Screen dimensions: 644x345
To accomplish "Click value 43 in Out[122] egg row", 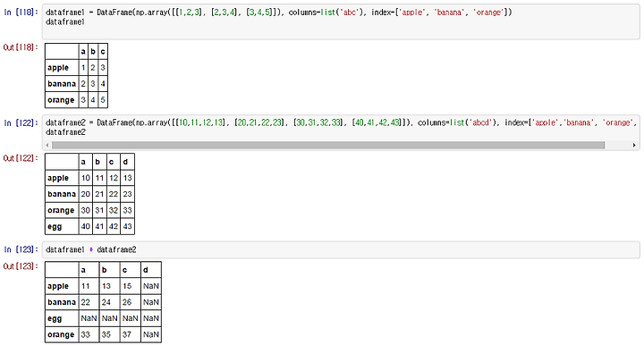I will (127, 226).
